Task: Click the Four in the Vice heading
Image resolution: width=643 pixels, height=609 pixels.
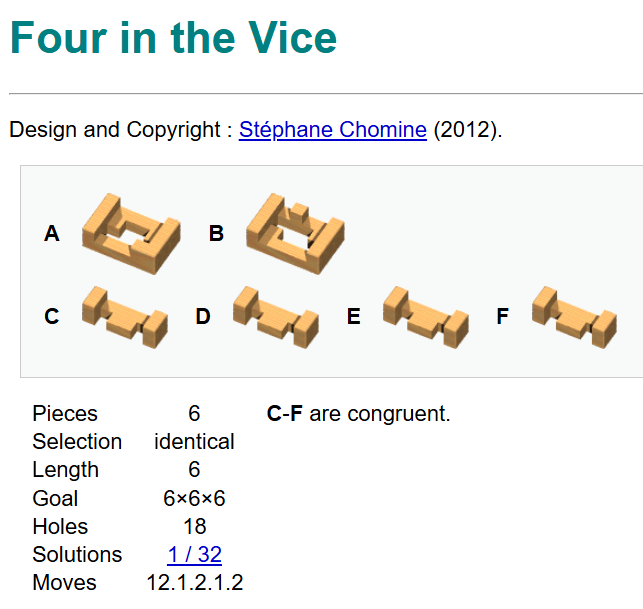Action: pyautogui.click(x=174, y=39)
